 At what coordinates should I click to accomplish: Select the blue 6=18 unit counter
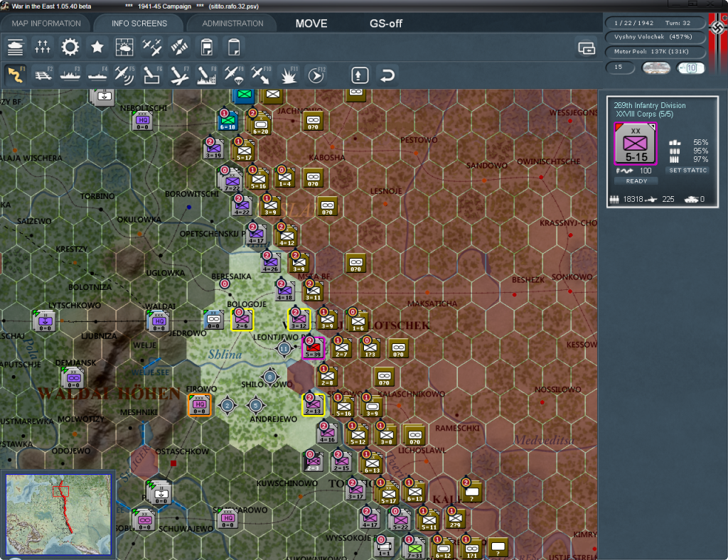click(x=227, y=120)
